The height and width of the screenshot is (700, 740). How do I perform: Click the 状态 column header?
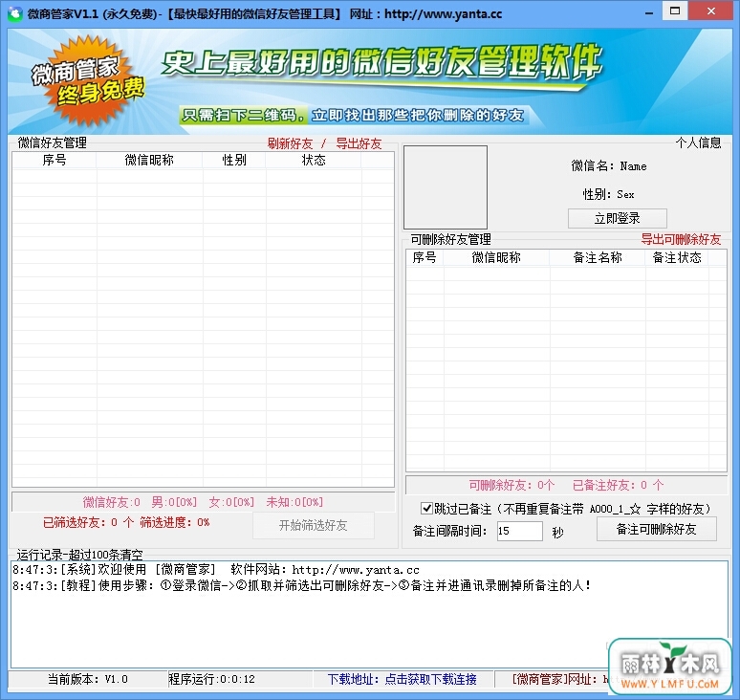(x=314, y=160)
